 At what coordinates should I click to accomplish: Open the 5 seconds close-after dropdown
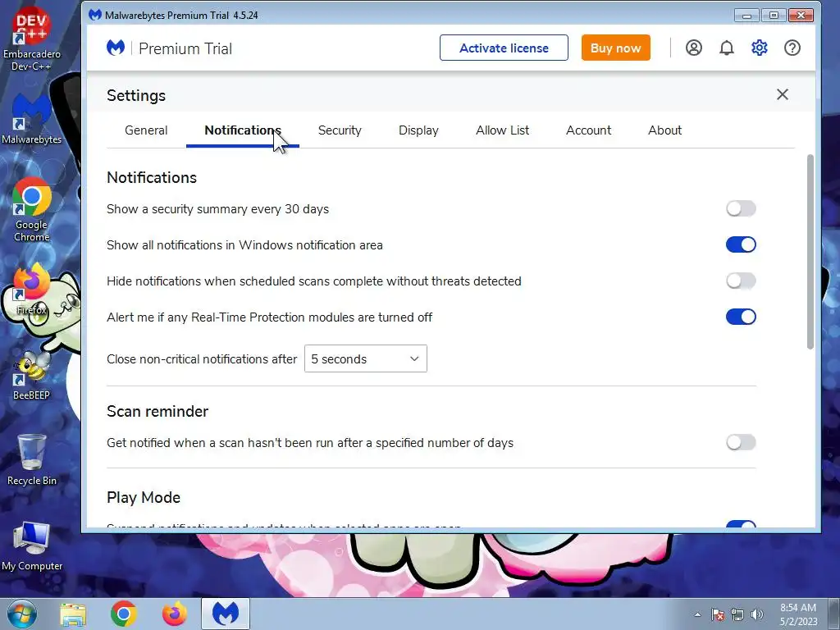coord(365,359)
